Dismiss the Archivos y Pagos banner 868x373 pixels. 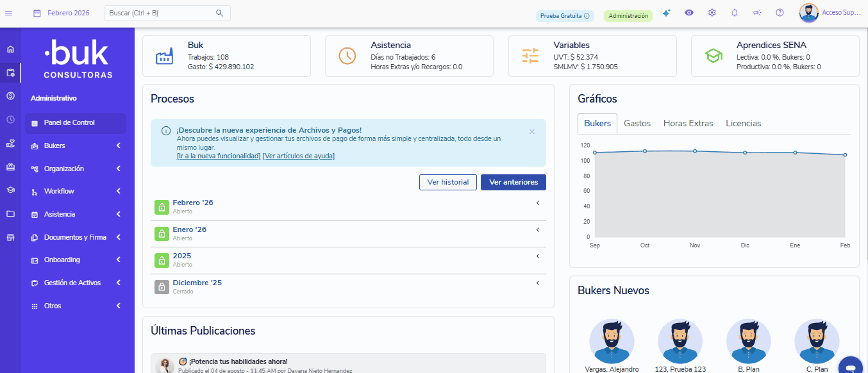coord(532,131)
